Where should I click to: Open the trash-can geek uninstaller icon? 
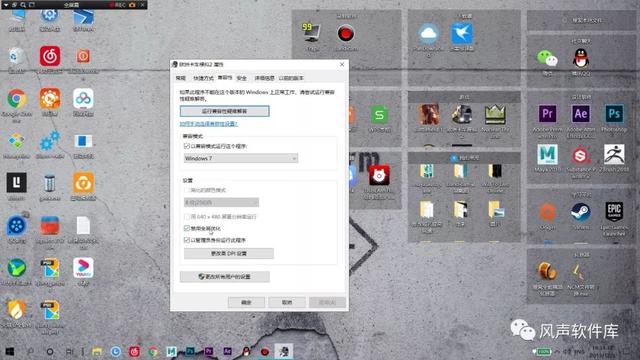tap(50, 183)
